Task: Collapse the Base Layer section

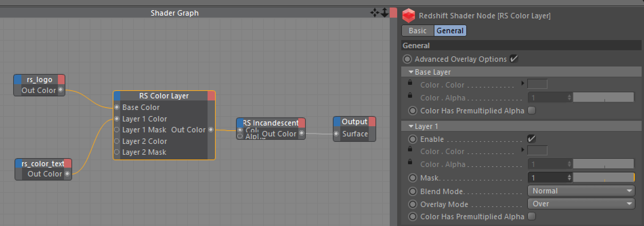Action: pos(411,72)
